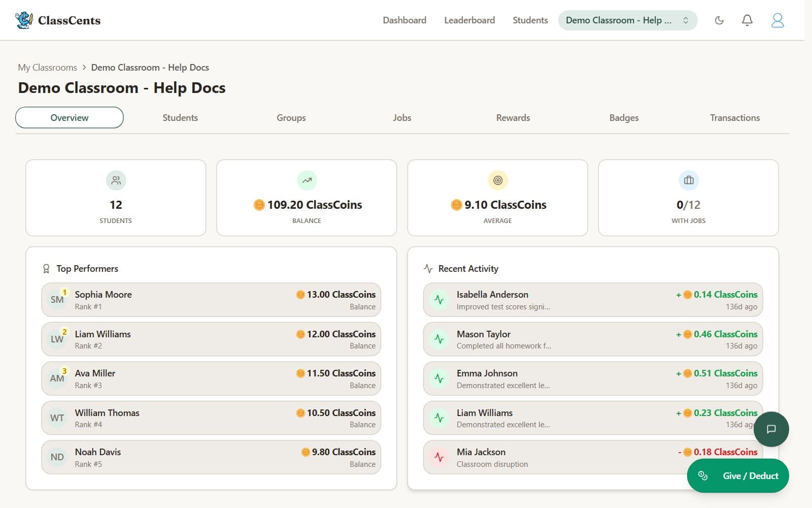
Task: Open Students in top navigation bar
Action: [530, 20]
